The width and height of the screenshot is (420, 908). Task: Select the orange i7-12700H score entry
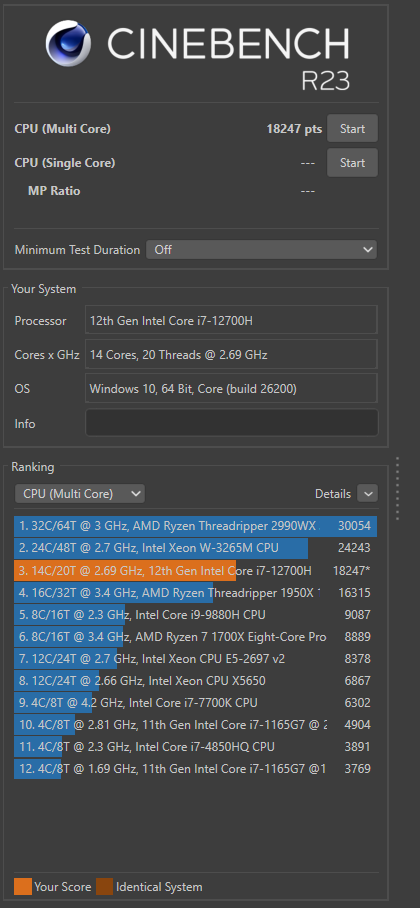click(196, 570)
